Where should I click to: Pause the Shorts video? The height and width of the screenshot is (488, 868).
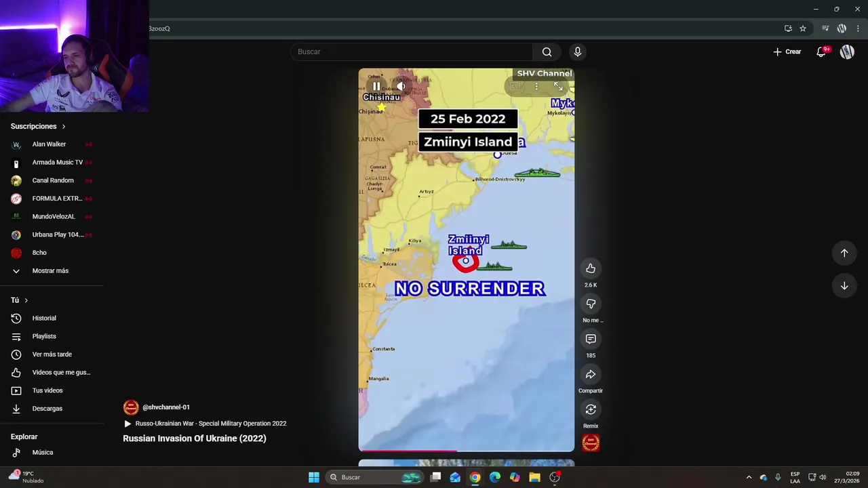point(376,86)
